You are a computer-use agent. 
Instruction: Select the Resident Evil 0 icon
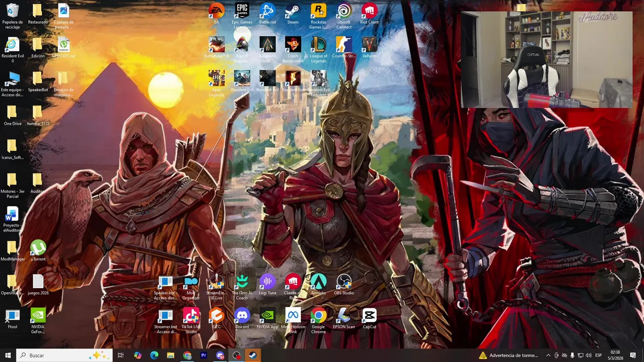pyautogui.click(x=12, y=50)
